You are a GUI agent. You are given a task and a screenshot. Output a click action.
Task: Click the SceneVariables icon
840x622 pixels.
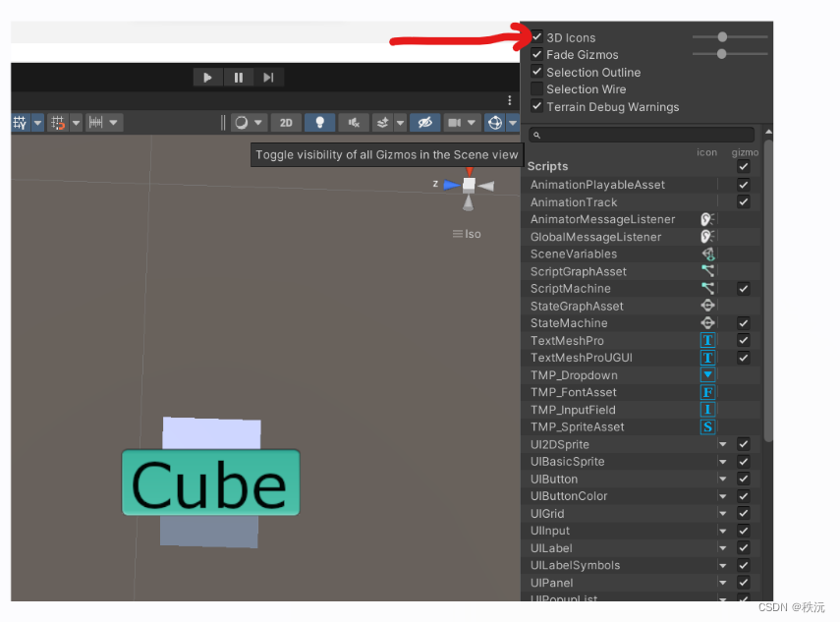[x=708, y=254]
